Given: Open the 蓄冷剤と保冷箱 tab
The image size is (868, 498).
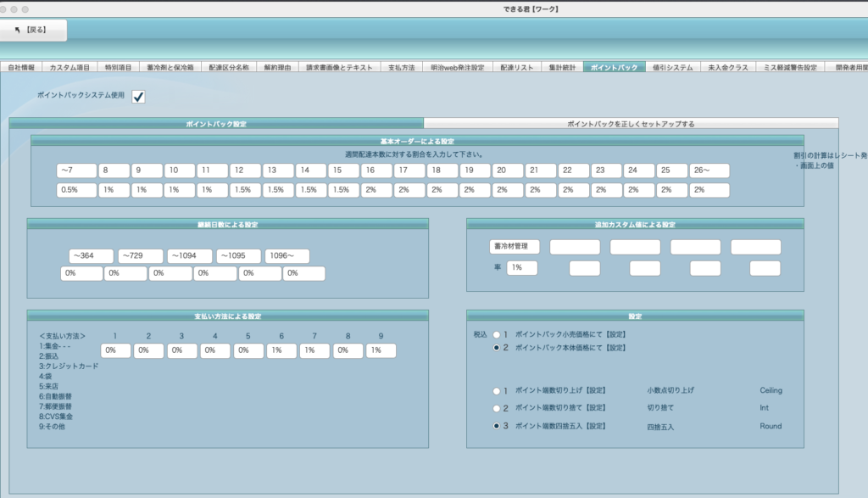Looking at the screenshot, I should (170, 67).
